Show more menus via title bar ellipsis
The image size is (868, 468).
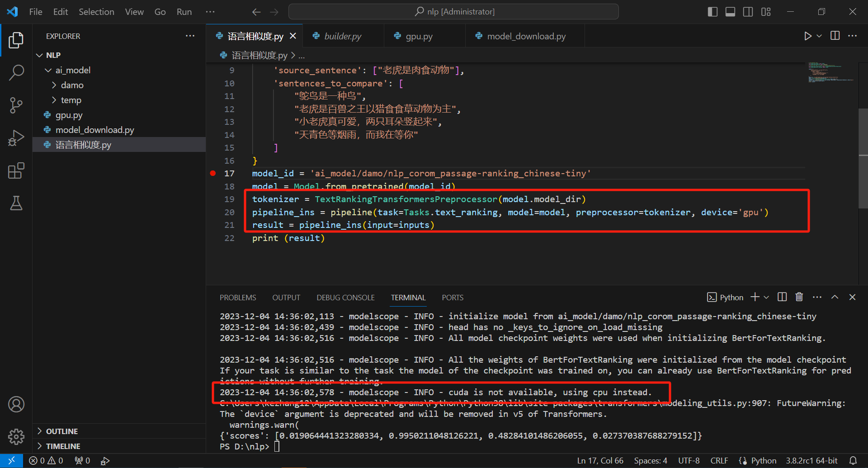(x=210, y=12)
